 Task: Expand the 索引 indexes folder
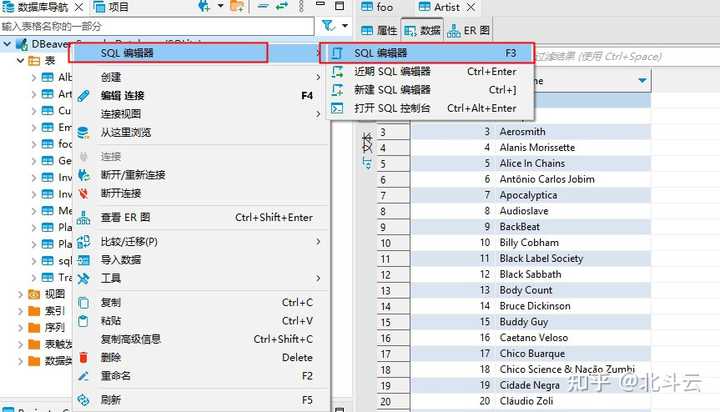20,311
